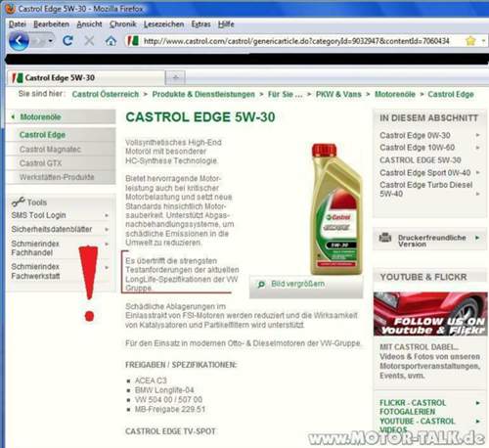Screen dimensions: 489x448
Task: Go back to Motorenöle in sidebar
Action: [40, 116]
